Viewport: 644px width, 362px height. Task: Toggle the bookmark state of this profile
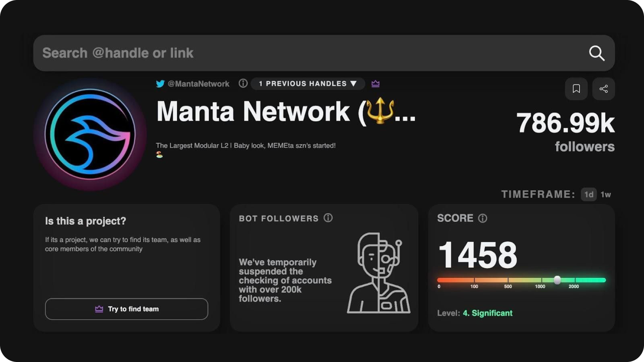(x=576, y=89)
